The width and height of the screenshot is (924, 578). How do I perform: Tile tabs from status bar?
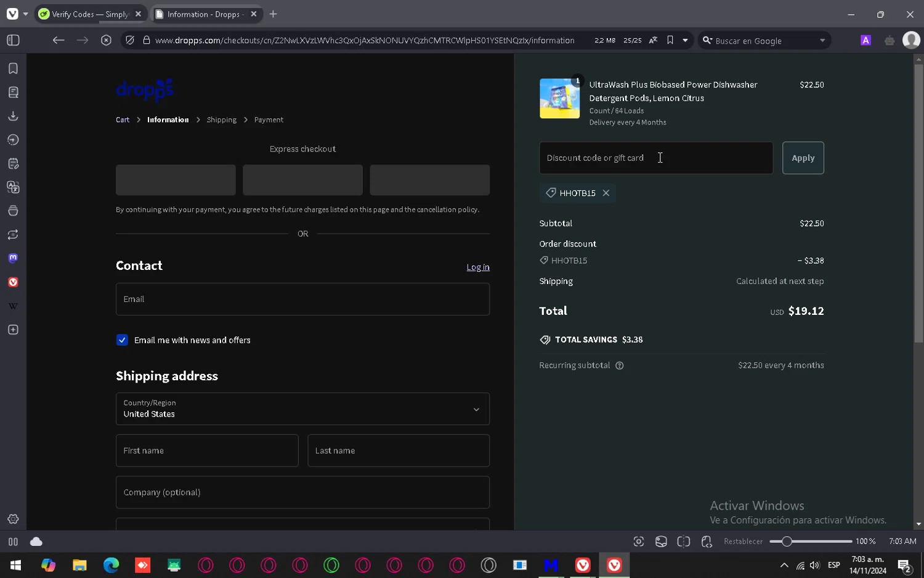pyautogui.click(x=684, y=542)
